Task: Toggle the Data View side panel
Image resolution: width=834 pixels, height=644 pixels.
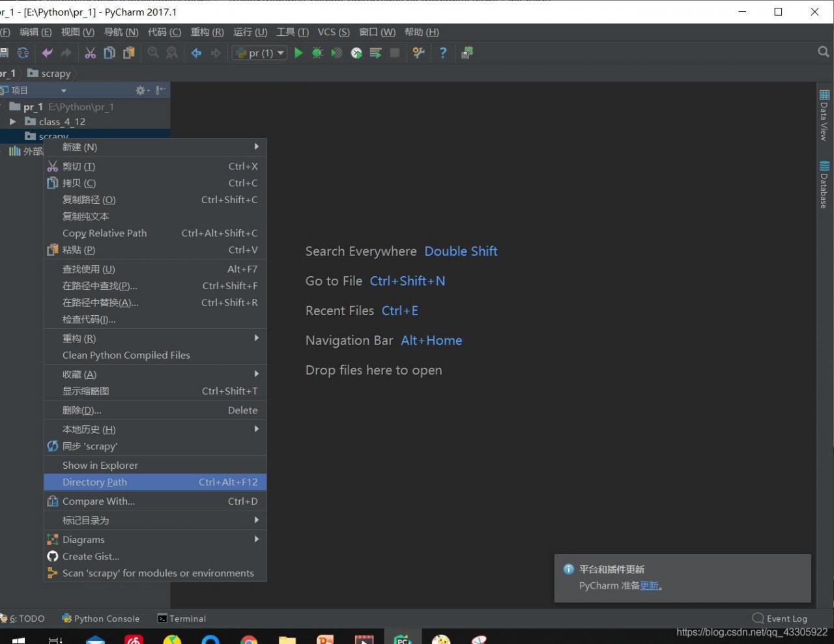Action: click(824, 115)
